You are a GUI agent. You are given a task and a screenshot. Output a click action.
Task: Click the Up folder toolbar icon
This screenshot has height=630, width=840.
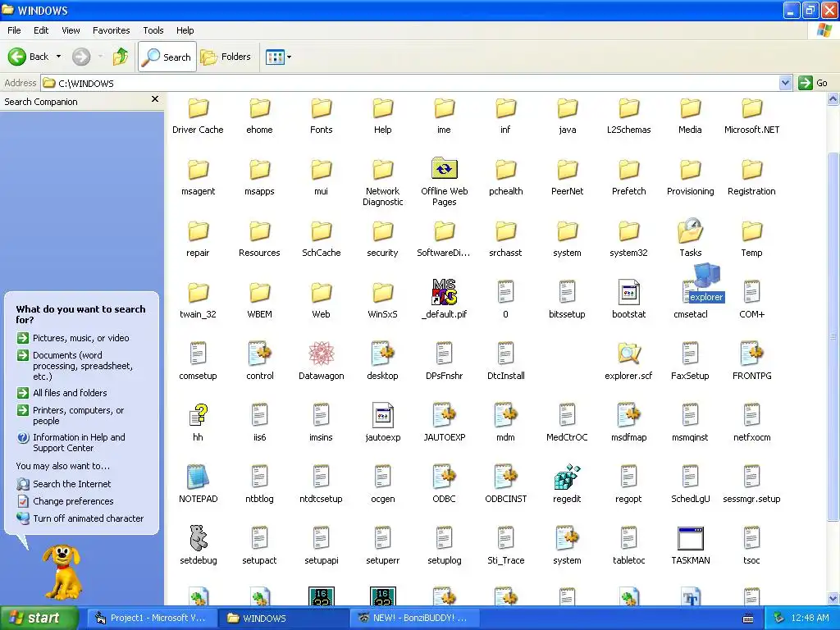(121, 57)
